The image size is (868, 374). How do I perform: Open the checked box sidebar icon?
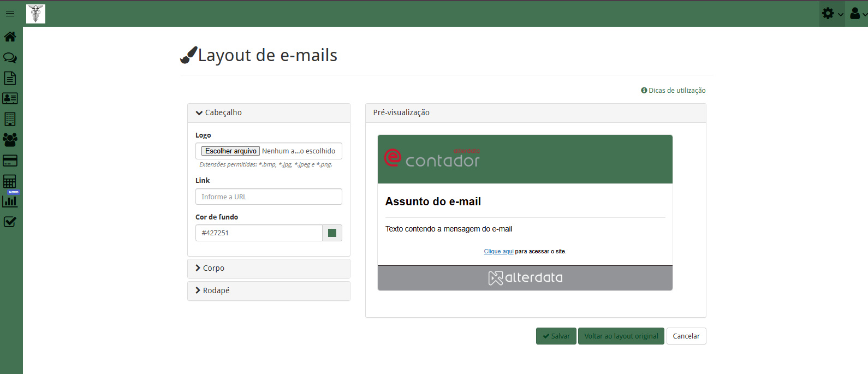(10, 222)
